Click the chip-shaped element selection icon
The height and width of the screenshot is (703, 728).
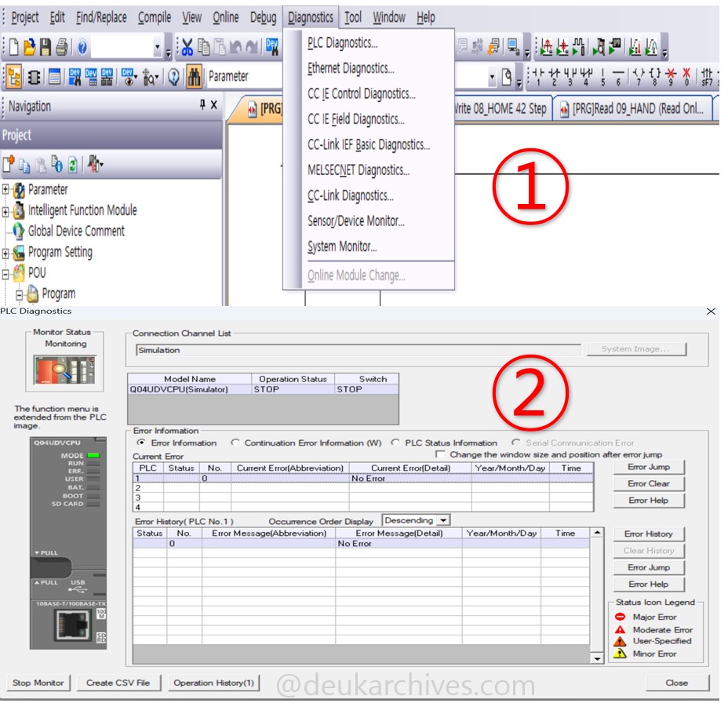(34, 77)
